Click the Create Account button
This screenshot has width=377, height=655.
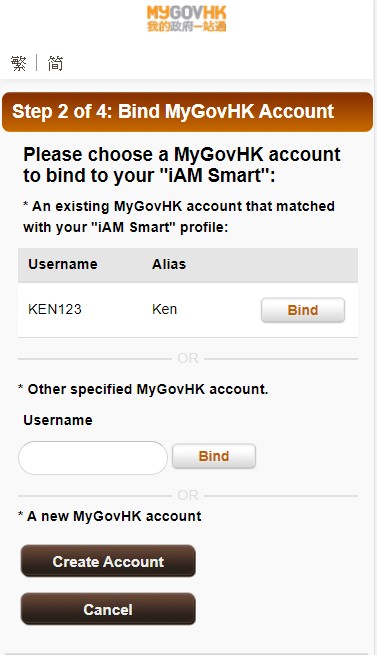tap(108, 561)
